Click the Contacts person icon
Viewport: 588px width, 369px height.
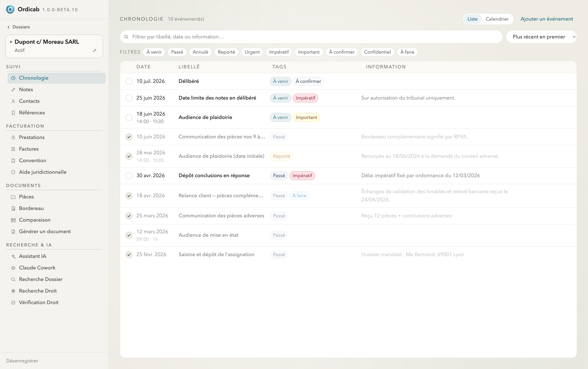pyautogui.click(x=13, y=101)
